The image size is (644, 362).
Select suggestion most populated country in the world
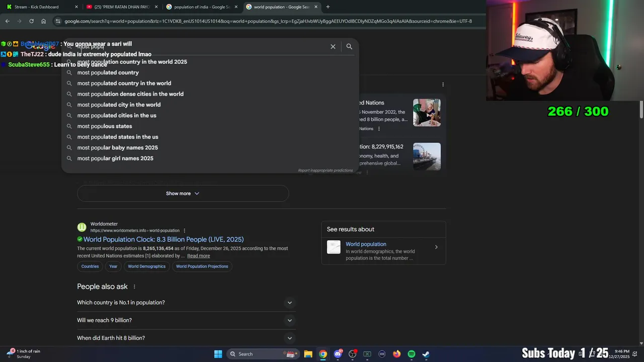[x=210, y=83]
